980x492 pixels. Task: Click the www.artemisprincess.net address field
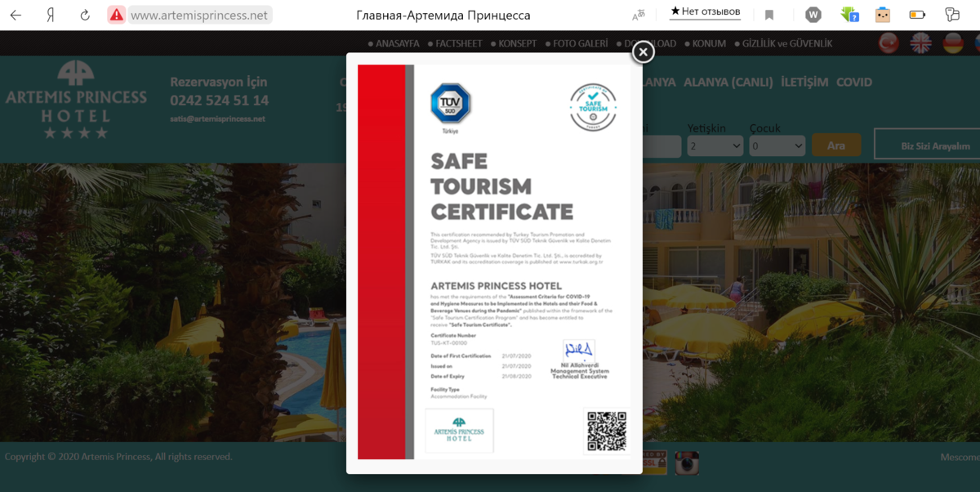point(199,15)
